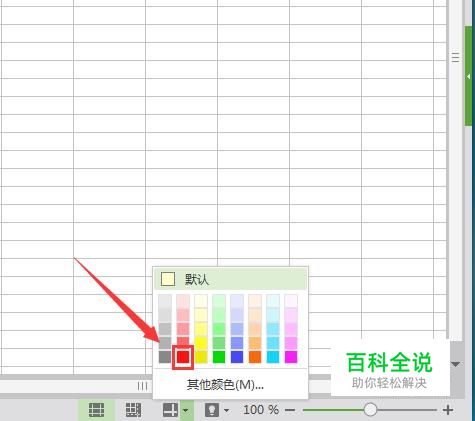Click the vertical scrollbar thumb grip
475x421 pixels.
(455, 58)
